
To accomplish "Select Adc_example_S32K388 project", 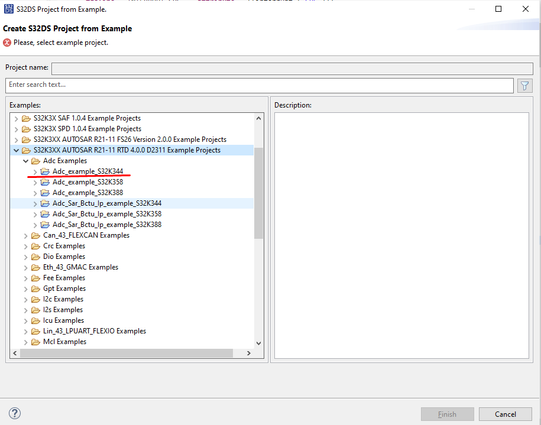I will pos(88,192).
